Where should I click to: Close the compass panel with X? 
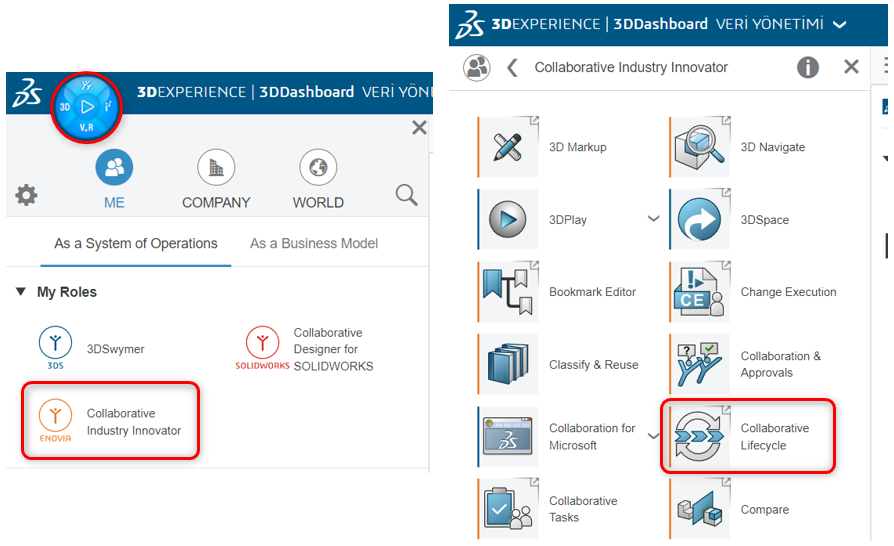click(x=419, y=128)
